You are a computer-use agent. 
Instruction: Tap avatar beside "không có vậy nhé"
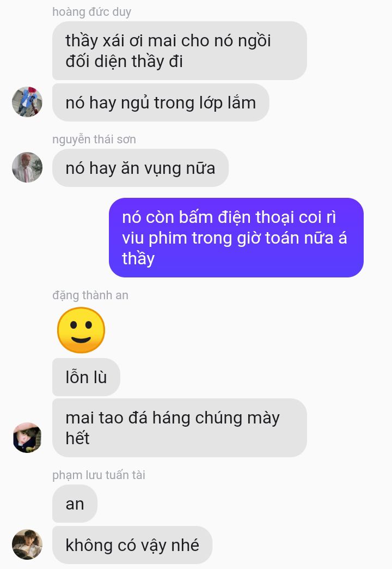point(27,544)
